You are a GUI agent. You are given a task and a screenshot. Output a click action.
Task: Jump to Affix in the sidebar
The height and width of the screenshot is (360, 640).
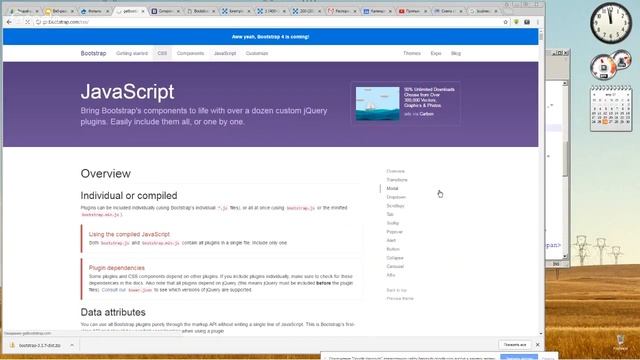click(391, 275)
